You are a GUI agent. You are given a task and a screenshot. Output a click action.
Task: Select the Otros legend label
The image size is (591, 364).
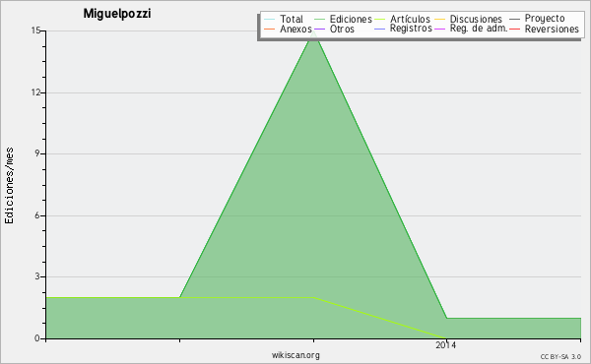342,29
